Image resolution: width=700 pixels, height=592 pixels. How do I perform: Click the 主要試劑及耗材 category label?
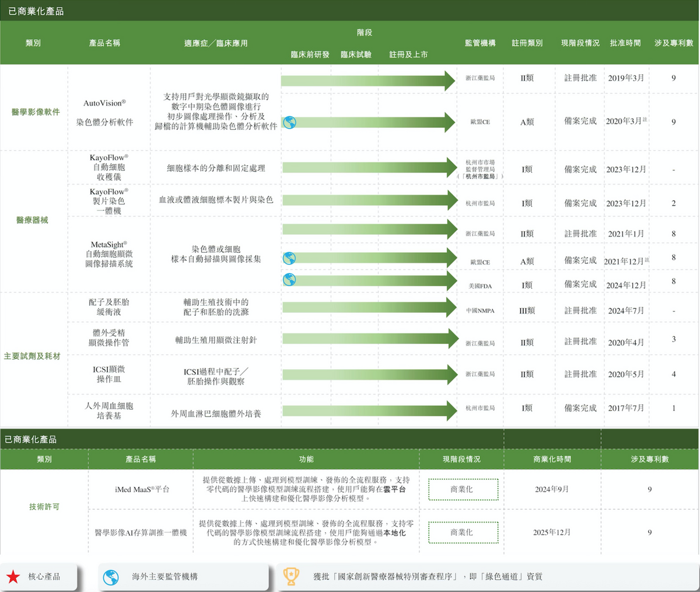pos(32,356)
